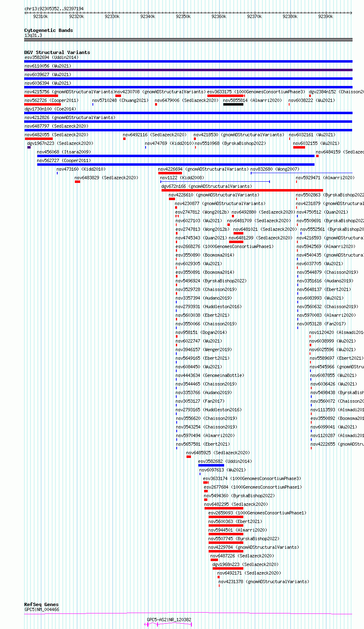Click nsv6487226 (Sedlazeck2020) label
364x629 pixels.
[242, 556]
